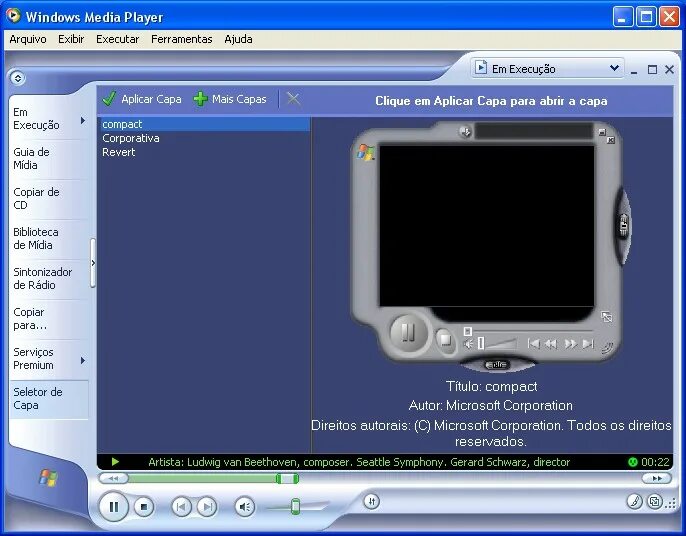
Task: Collapse the taskbar using side handle arrow
Action: pos(93,263)
